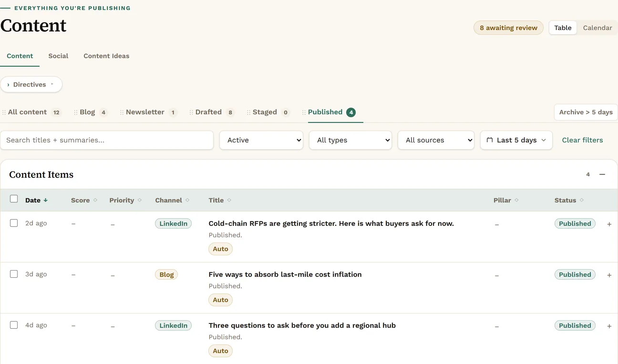The height and width of the screenshot is (364, 618).
Task: Click sort icon next to Priority header
Action: pos(140,200)
